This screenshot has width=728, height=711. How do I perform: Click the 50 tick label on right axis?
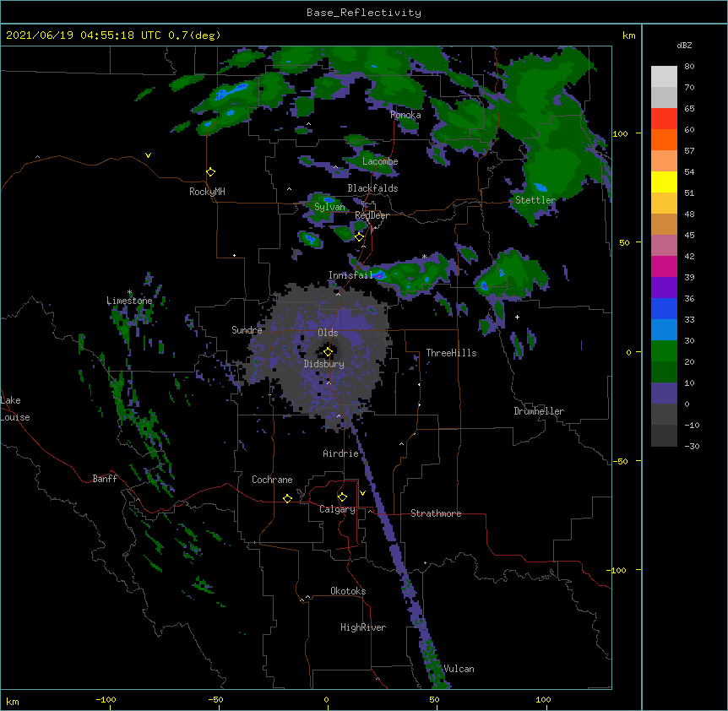pos(624,242)
